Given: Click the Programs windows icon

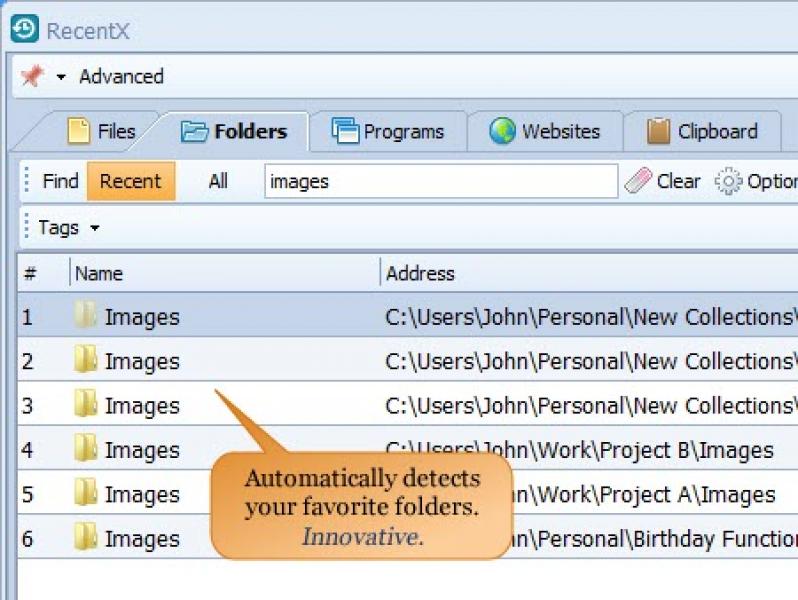Looking at the screenshot, I should [x=345, y=130].
